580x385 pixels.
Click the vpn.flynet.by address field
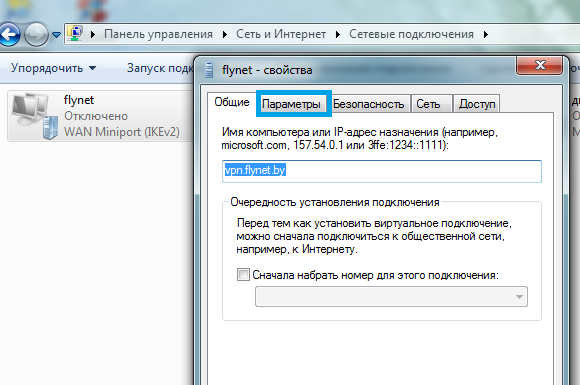pyautogui.click(x=382, y=171)
